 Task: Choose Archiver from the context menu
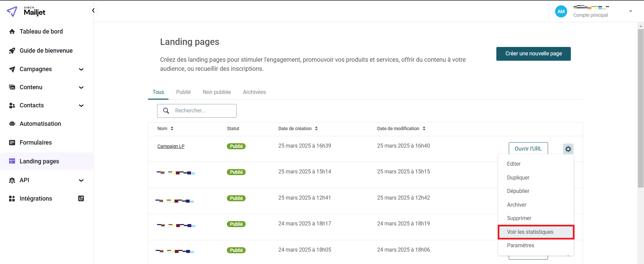tap(536, 205)
